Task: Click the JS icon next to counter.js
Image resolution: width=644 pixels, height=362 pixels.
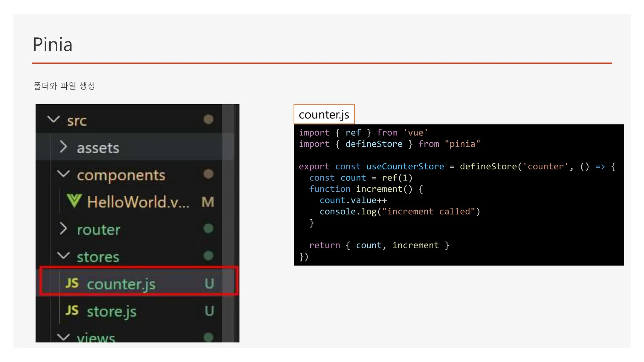Action: [x=72, y=283]
